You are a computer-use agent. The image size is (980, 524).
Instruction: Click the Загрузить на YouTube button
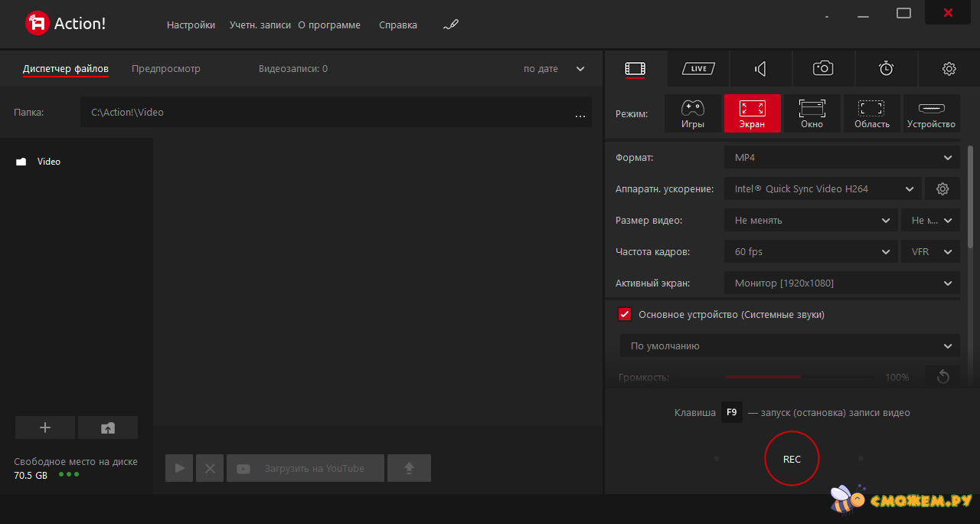(305, 468)
